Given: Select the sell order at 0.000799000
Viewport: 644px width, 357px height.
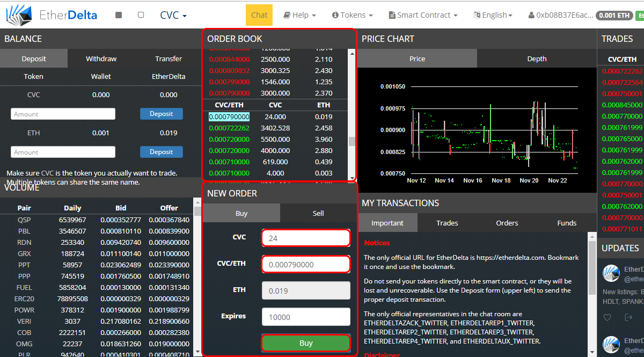Looking at the screenshot, I should pos(275,82).
